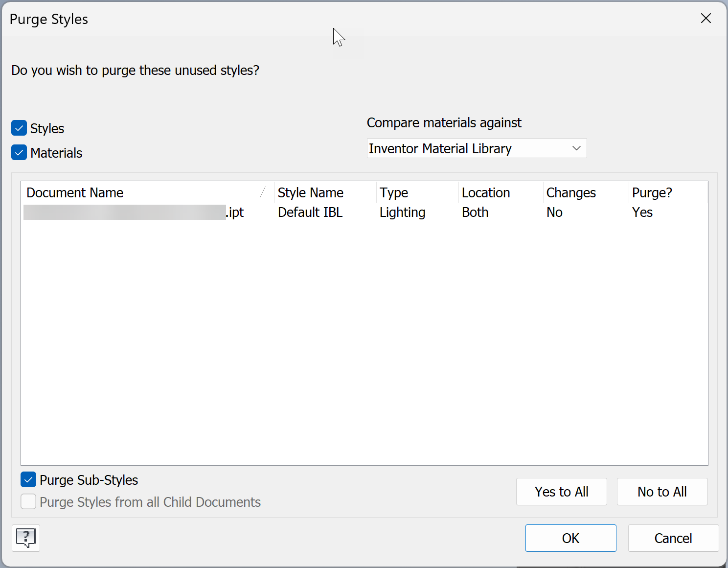Click the Location column header
Screen dimensions: 728x568
point(485,193)
